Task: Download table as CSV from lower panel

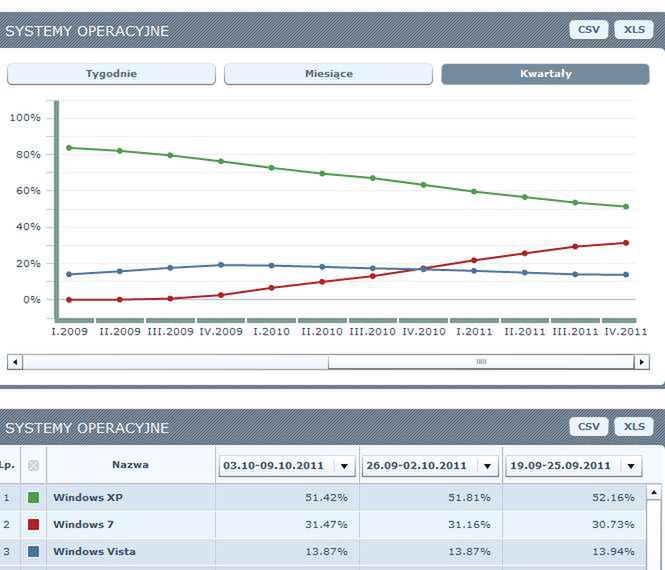Action: point(589,427)
